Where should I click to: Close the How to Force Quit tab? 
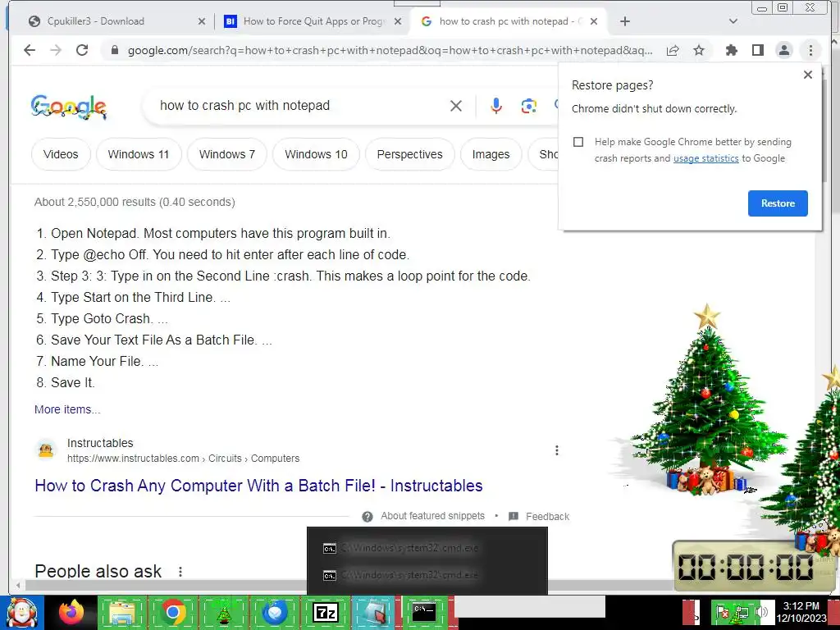398,21
